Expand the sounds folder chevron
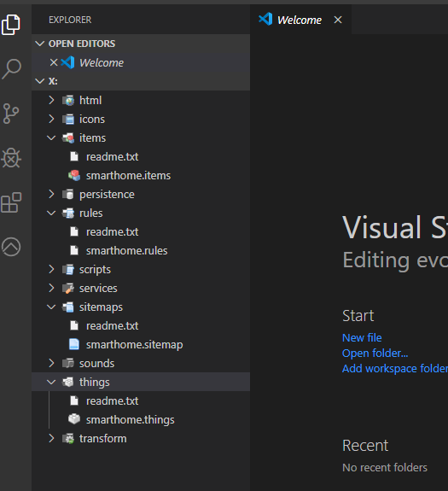Viewport: 448px width, 491px height. 51,363
